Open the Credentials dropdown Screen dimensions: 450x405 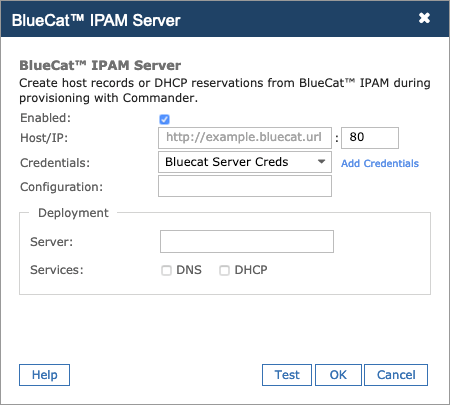[x=245, y=162]
